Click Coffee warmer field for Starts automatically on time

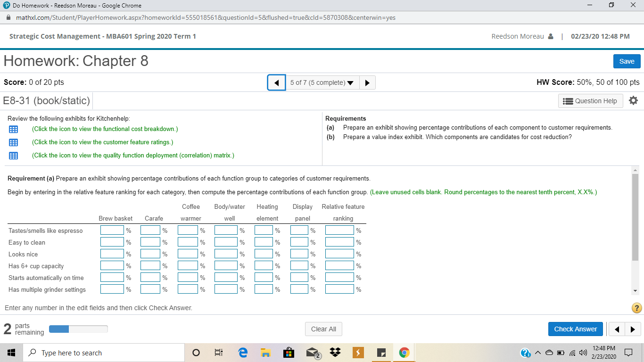pos(188,278)
